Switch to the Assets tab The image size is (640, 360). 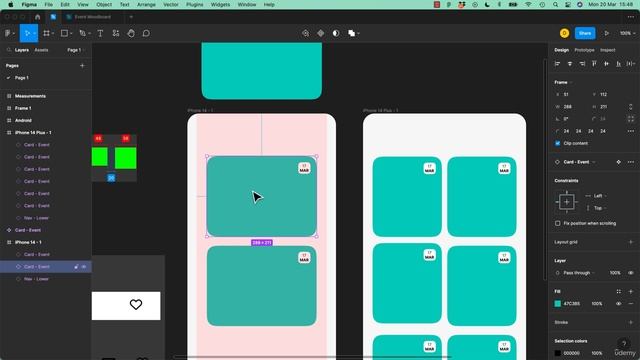click(41, 50)
